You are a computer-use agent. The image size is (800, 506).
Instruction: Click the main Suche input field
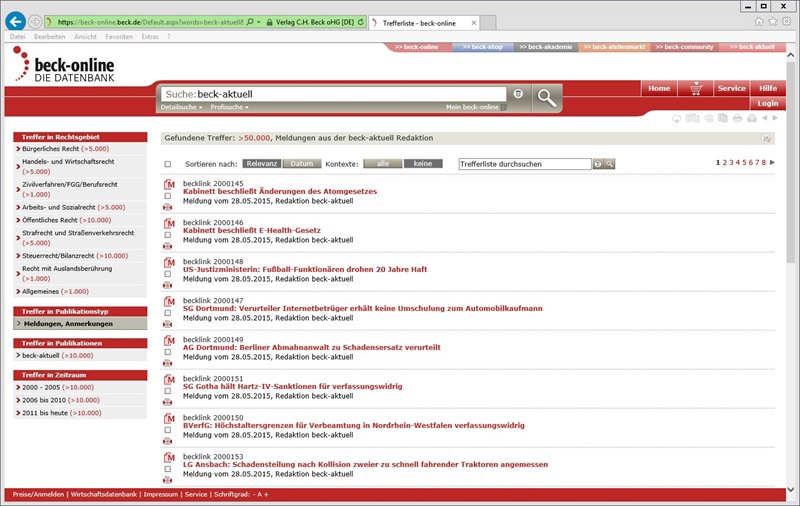point(334,94)
